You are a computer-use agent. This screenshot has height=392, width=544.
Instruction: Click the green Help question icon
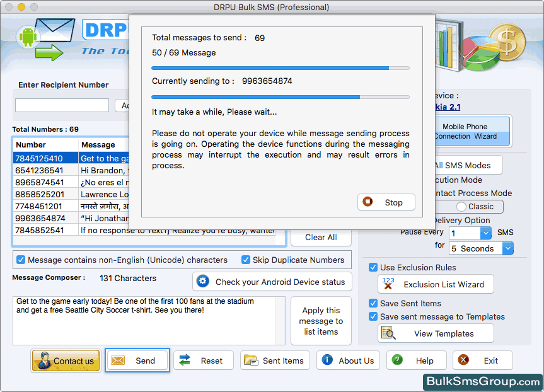pos(397,360)
